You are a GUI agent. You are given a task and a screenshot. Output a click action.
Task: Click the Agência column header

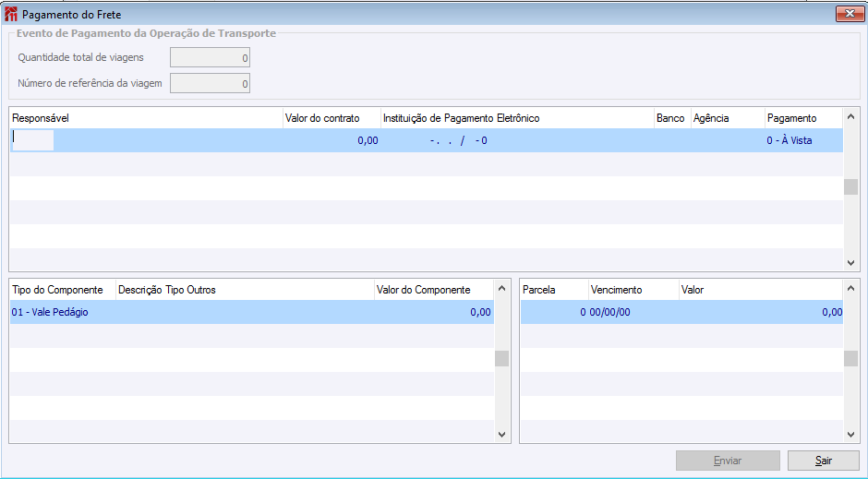point(728,118)
